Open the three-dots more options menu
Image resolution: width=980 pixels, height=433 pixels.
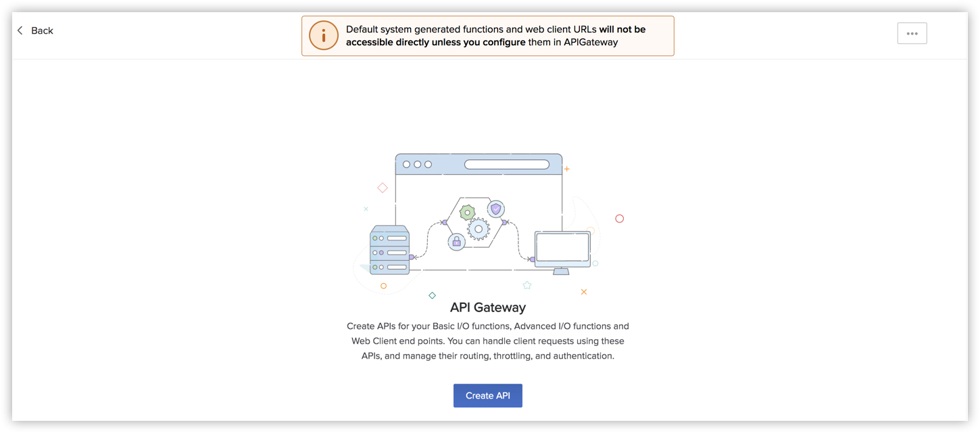[912, 33]
